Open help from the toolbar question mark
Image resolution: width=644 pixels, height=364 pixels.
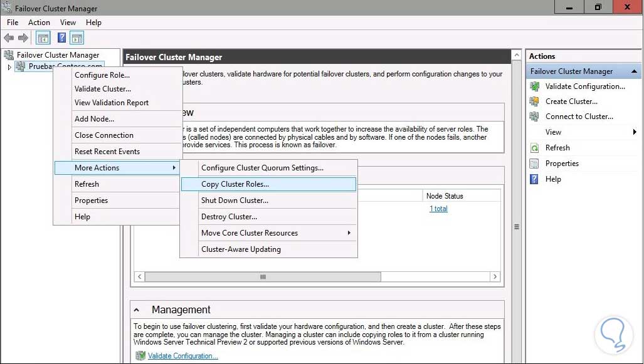click(x=61, y=38)
